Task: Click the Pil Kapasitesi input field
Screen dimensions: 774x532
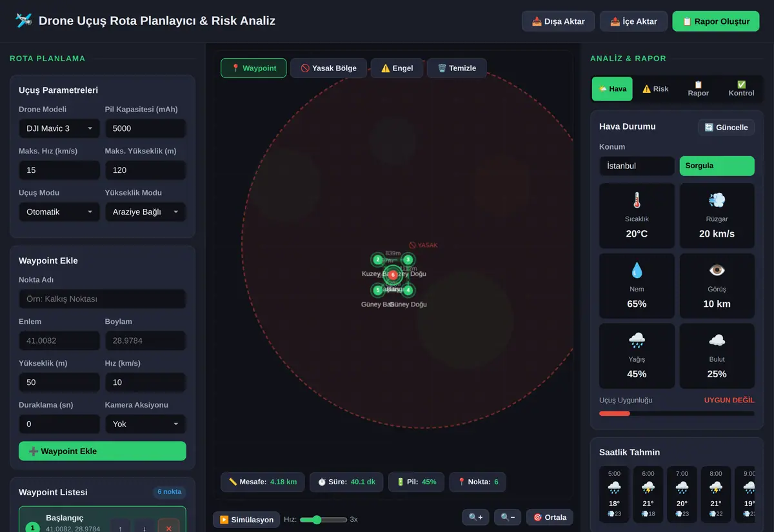Action: (145, 128)
